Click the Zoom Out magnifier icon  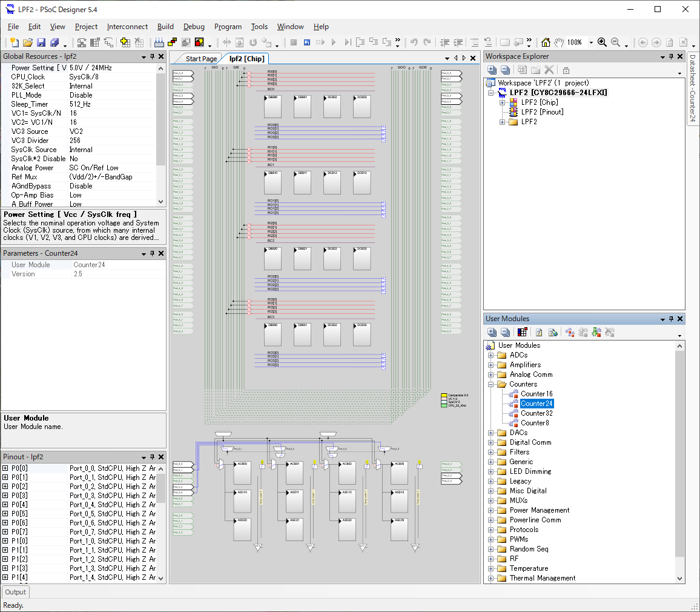click(615, 42)
